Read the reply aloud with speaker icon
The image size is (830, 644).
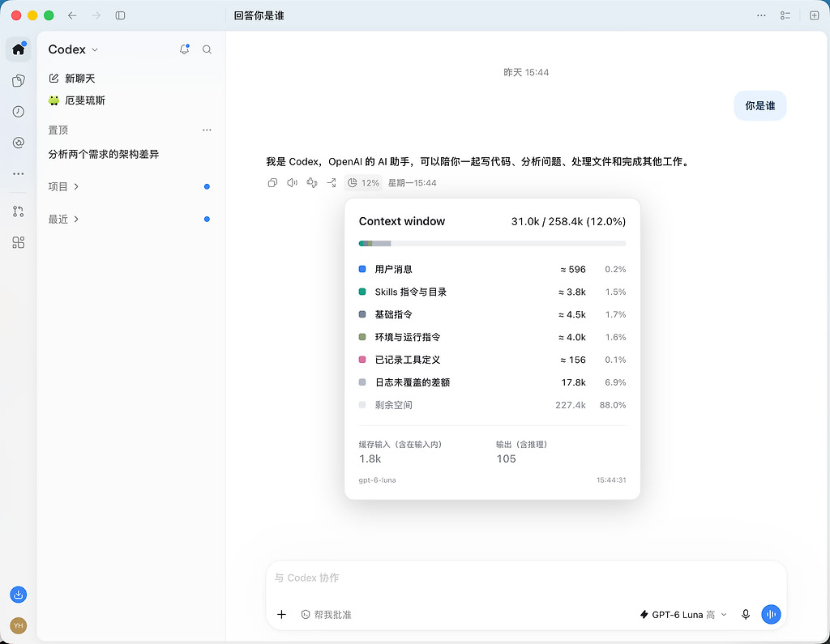click(x=292, y=182)
